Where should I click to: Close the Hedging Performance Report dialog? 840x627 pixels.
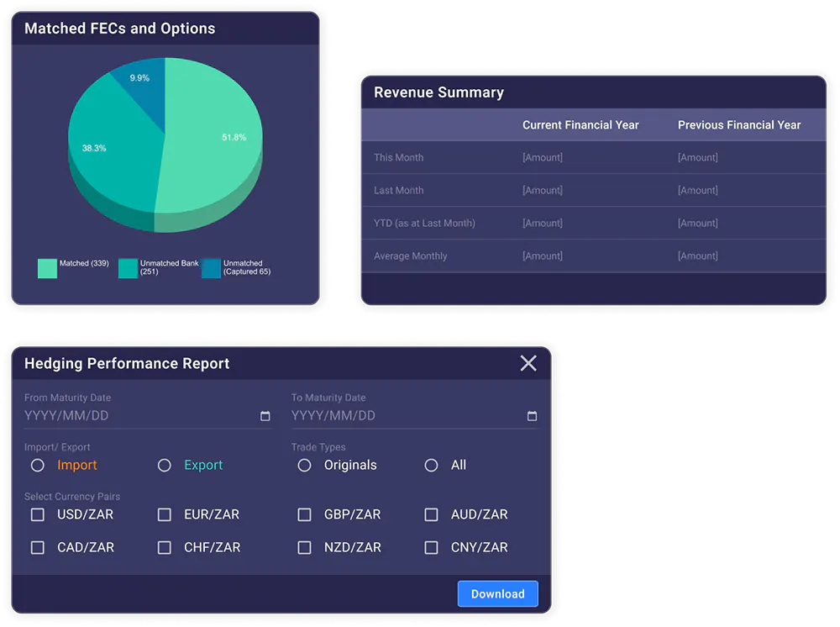click(x=528, y=363)
